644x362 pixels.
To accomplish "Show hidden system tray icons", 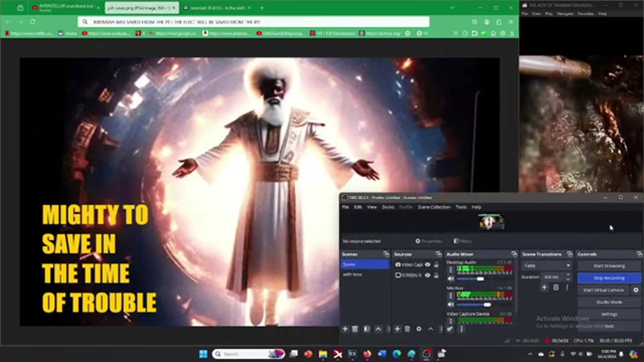I will 531,354.
